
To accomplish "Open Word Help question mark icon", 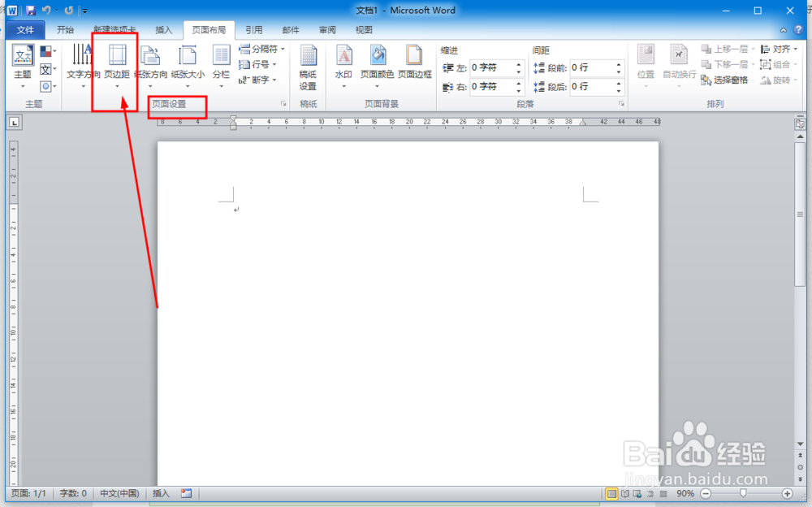I will pos(798,30).
